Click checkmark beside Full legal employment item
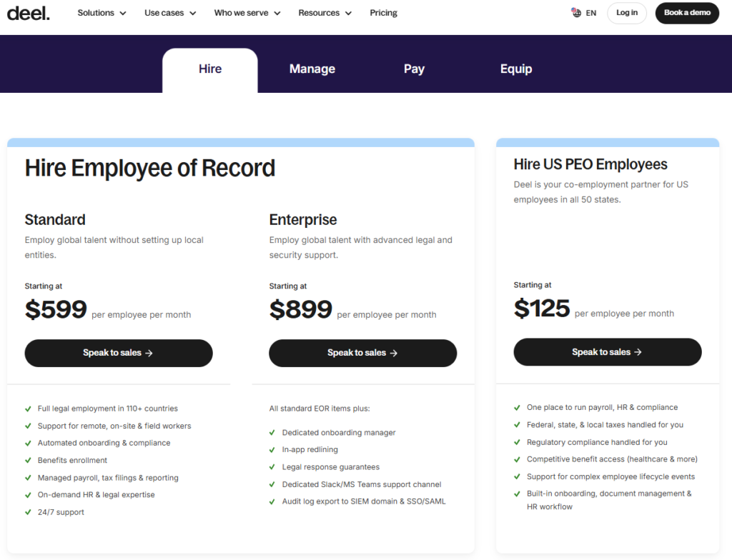732x560 pixels. (29, 409)
